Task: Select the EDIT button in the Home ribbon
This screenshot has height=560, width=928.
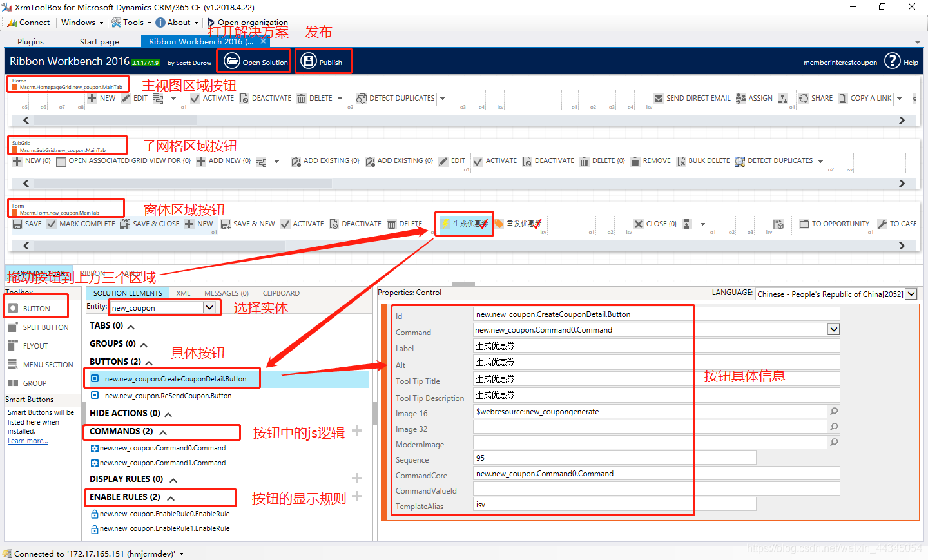Action: (x=135, y=99)
